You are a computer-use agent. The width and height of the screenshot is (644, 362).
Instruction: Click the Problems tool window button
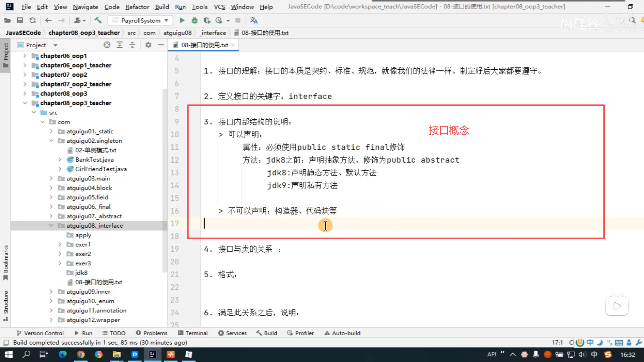click(152, 333)
